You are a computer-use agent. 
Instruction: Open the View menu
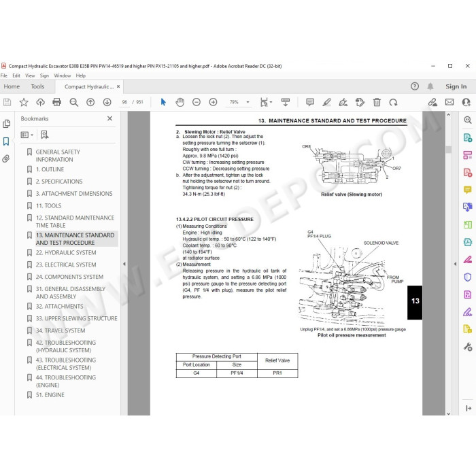click(30, 75)
